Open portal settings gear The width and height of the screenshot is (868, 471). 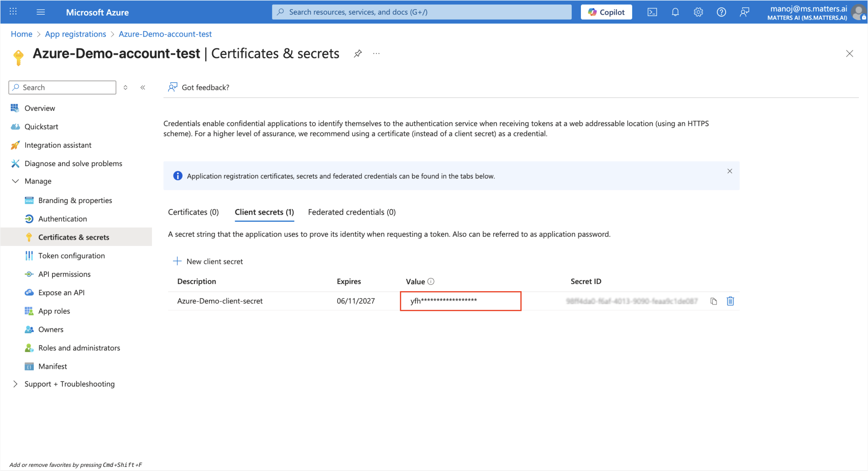tap(698, 12)
